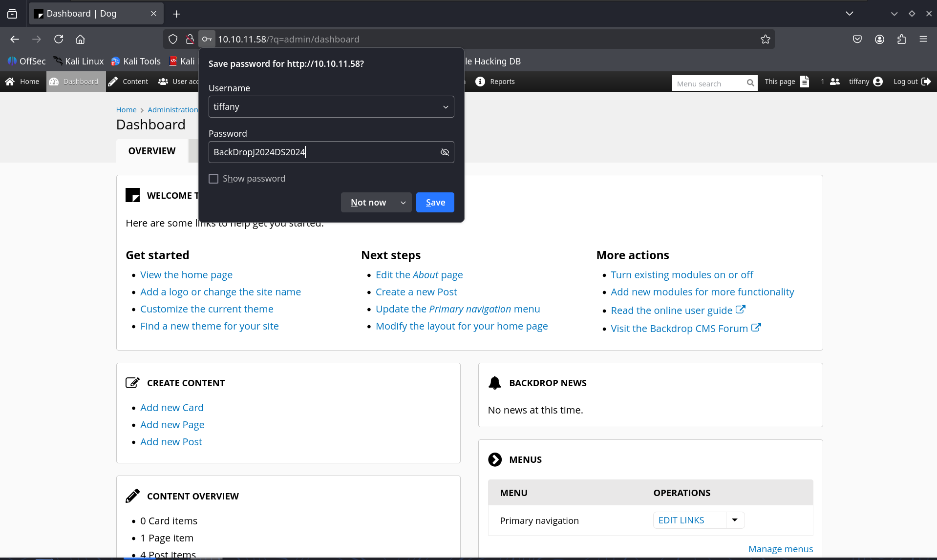
Task: Reload the current page
Action: pyautogui.click(x=59, y=39)
